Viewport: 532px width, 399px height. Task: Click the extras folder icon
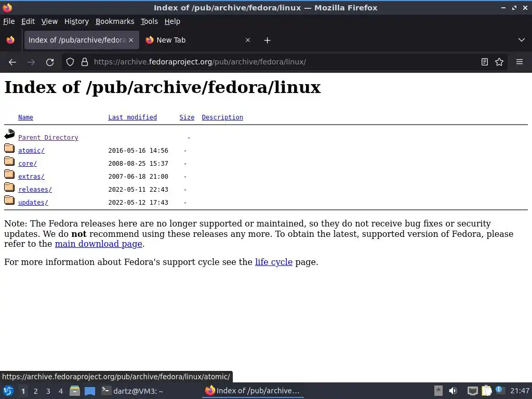(x=9, y=175)
